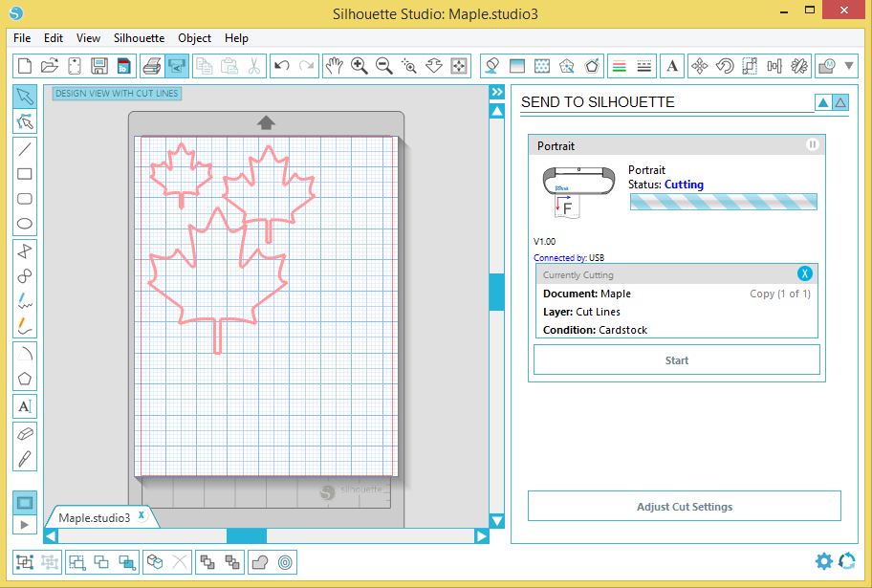Viewport: 872px width, 588px height.
Task: Click the printer icon
Action: tap(152, 66)
